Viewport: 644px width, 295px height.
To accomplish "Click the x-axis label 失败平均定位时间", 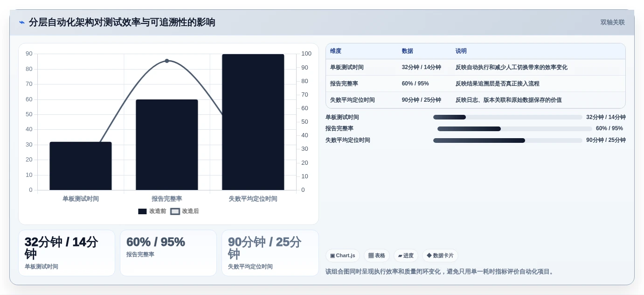I will pos(253,199).
